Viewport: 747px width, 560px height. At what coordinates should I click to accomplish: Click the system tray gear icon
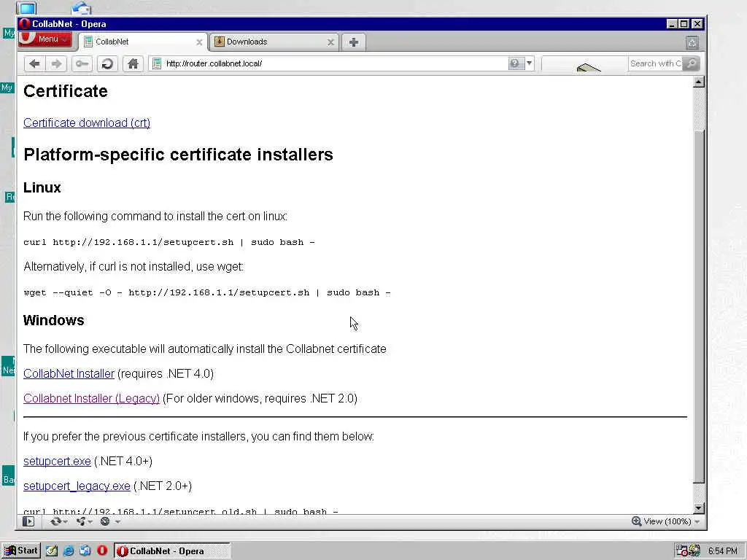(x=695, y=551)
